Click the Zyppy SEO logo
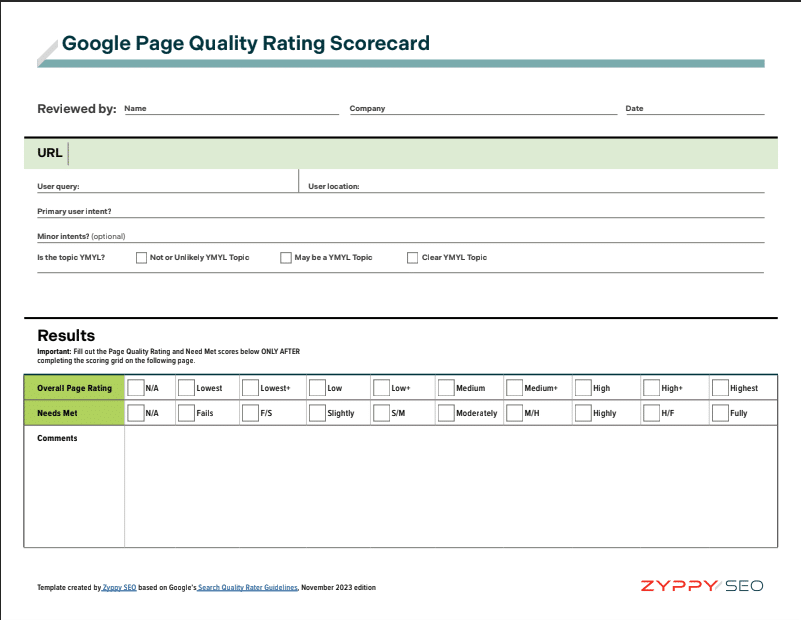801x620 pixels. tap(702, 586)
